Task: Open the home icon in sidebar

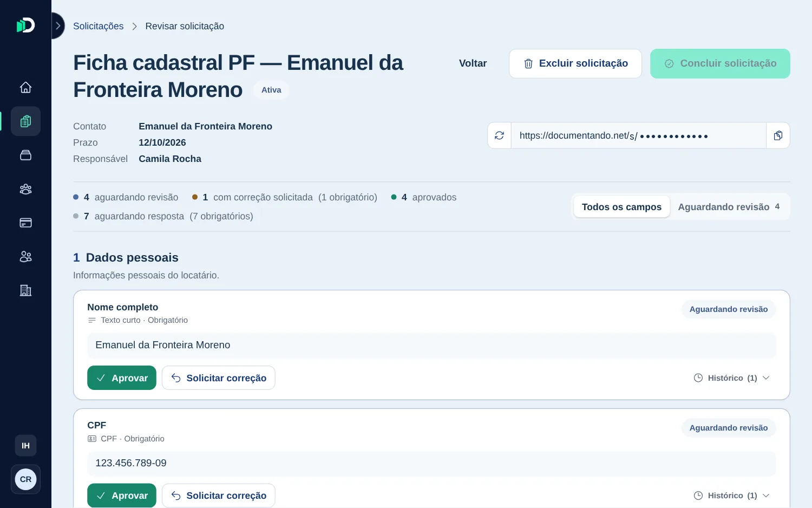Action: tap(25, 87)
